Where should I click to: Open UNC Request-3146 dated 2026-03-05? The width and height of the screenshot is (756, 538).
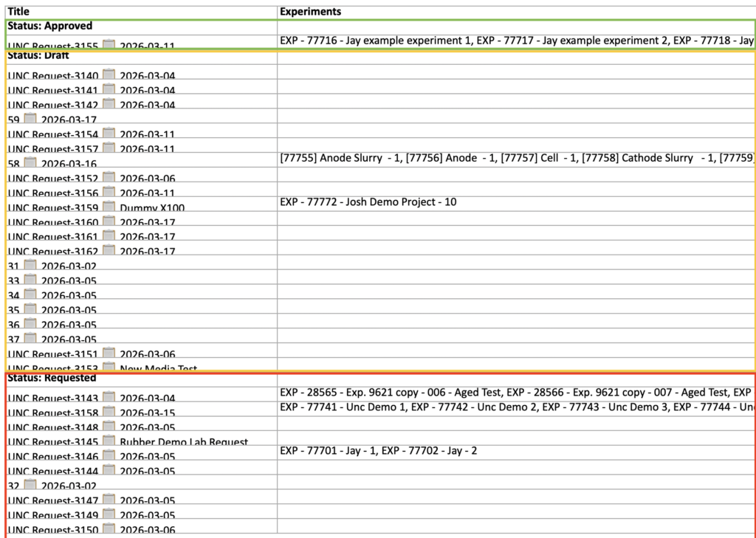(52, 456)
